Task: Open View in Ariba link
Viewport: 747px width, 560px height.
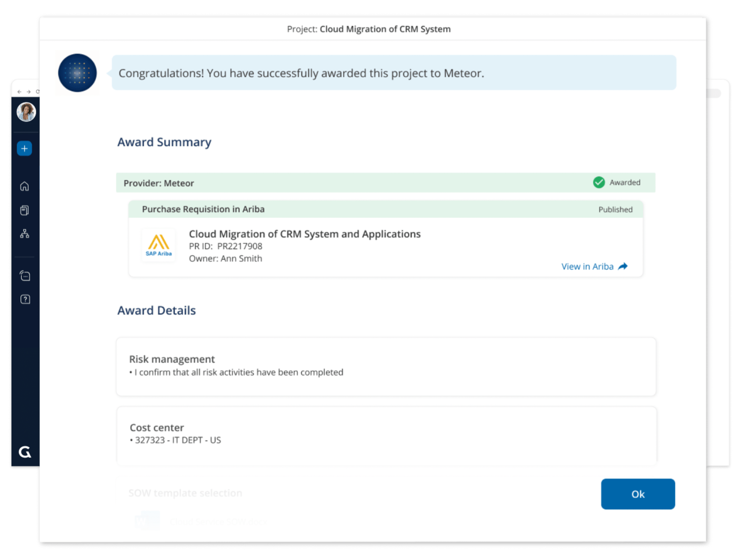Action: tap(588, 267)
